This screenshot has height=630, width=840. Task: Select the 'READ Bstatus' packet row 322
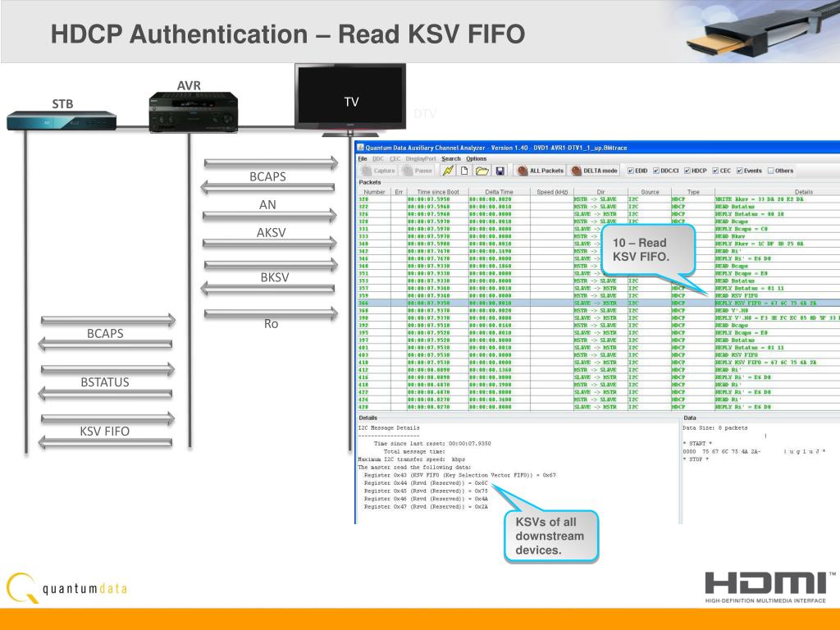tap(598, 207)
